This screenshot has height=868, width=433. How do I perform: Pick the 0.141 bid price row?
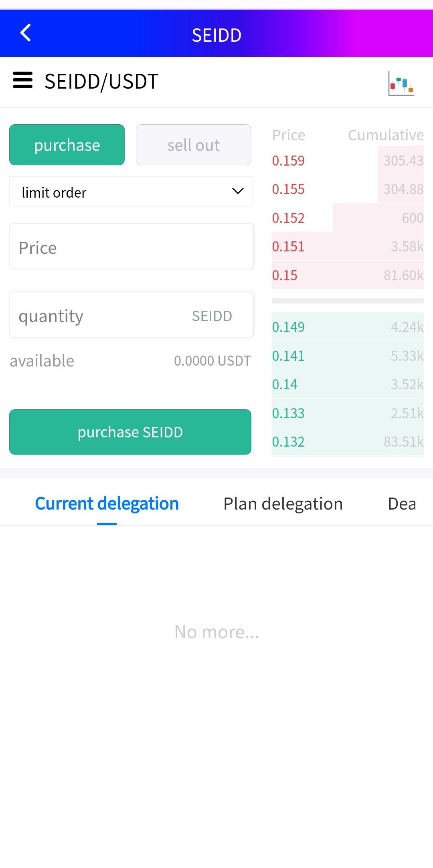click(x=347, y=356)
